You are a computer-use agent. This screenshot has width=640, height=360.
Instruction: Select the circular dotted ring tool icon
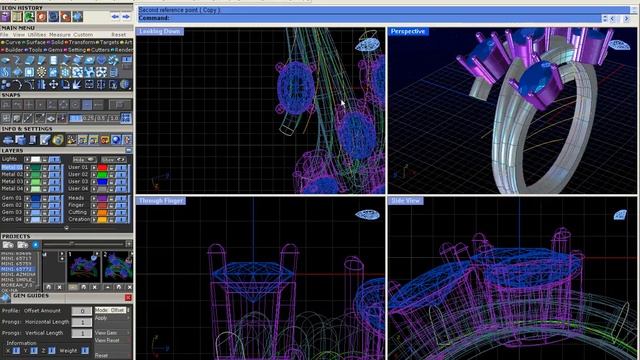click(41, 73)
